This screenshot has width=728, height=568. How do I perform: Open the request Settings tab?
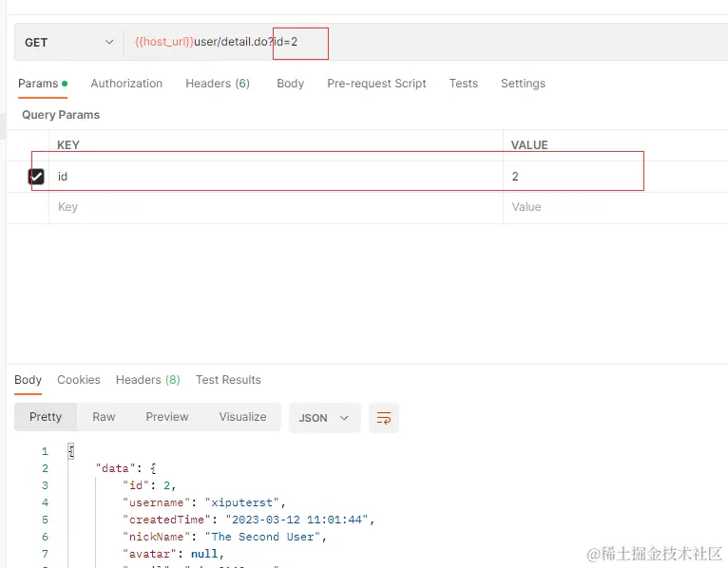point(523,84)
